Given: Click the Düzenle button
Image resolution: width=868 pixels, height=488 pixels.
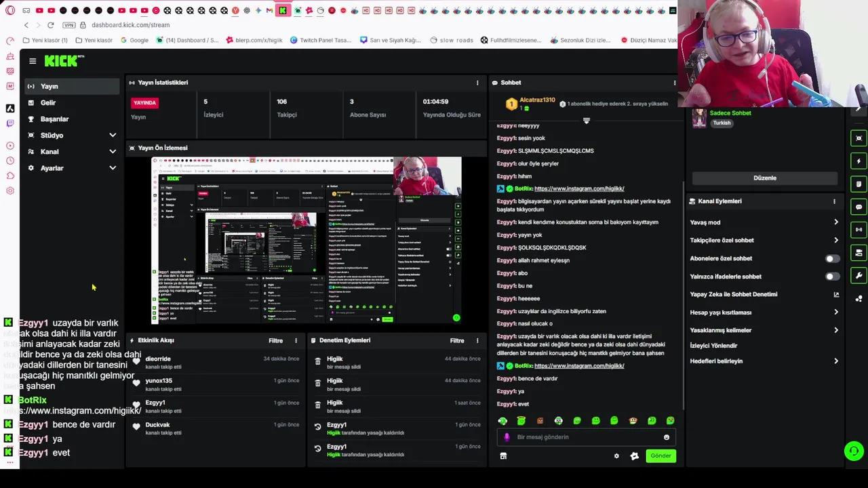Looking at the screenshot, I should pos(765,178).
